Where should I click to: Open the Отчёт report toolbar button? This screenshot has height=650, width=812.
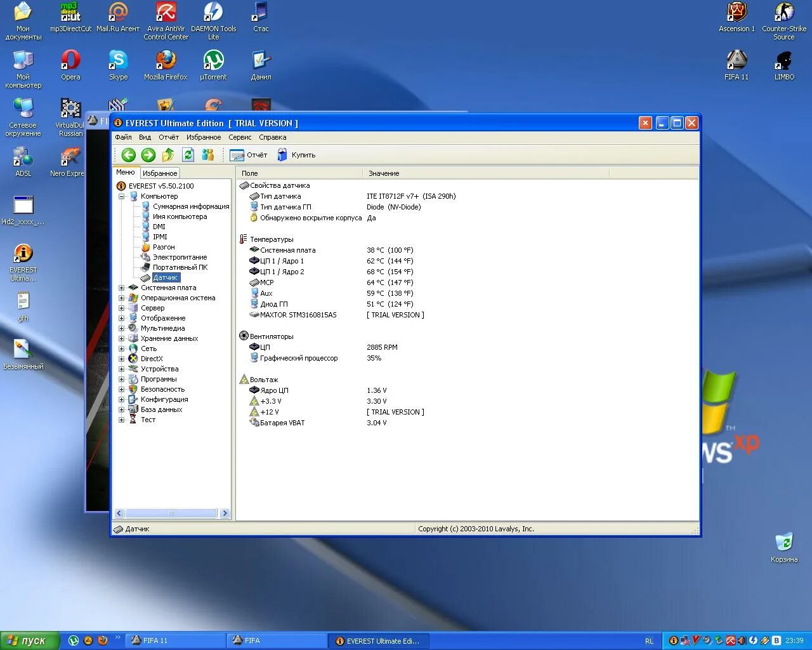point(249,155)
